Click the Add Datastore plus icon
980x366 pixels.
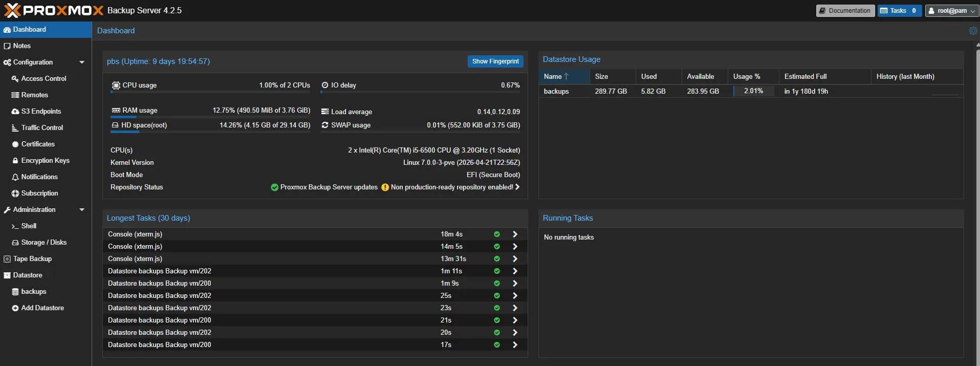15,308
